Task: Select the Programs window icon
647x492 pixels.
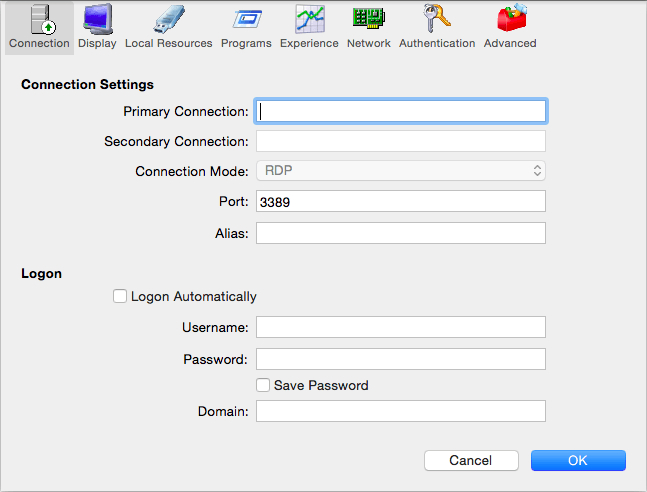Action: pyautogui.click(x=246, y=19)
